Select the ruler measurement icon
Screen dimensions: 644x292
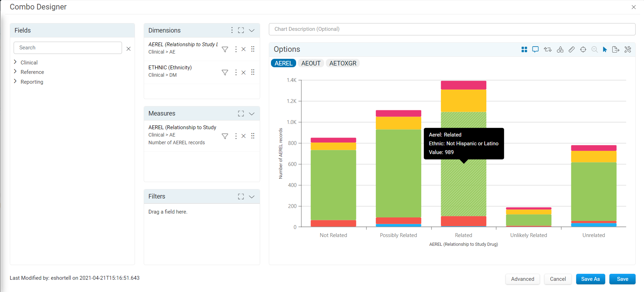pos(572,49)
